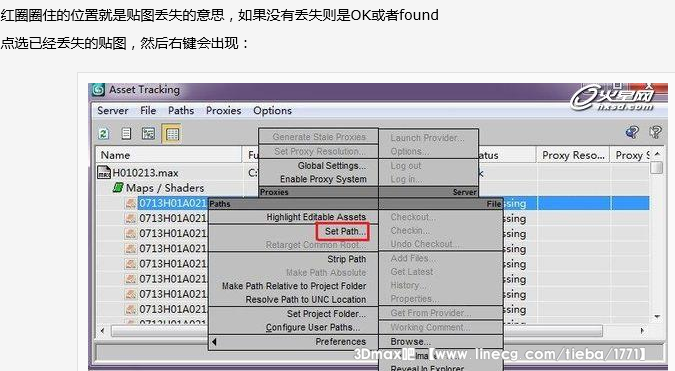Click Make Path Relative to Project Folder
675x371 pixels.
click(294, 286)
